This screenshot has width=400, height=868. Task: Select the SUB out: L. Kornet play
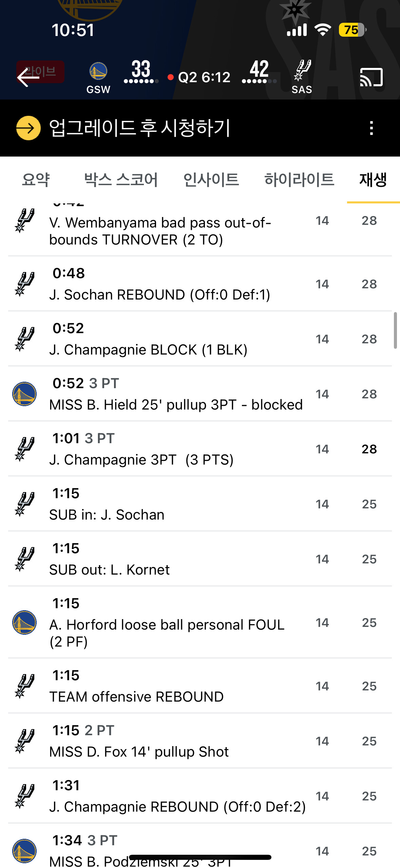(176, 559)
